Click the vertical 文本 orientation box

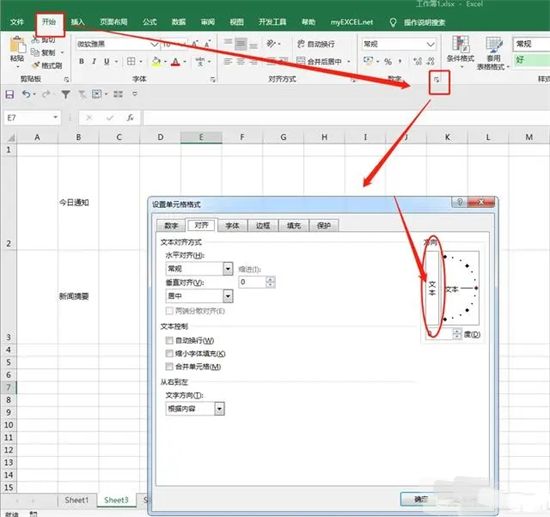[432, 288]
